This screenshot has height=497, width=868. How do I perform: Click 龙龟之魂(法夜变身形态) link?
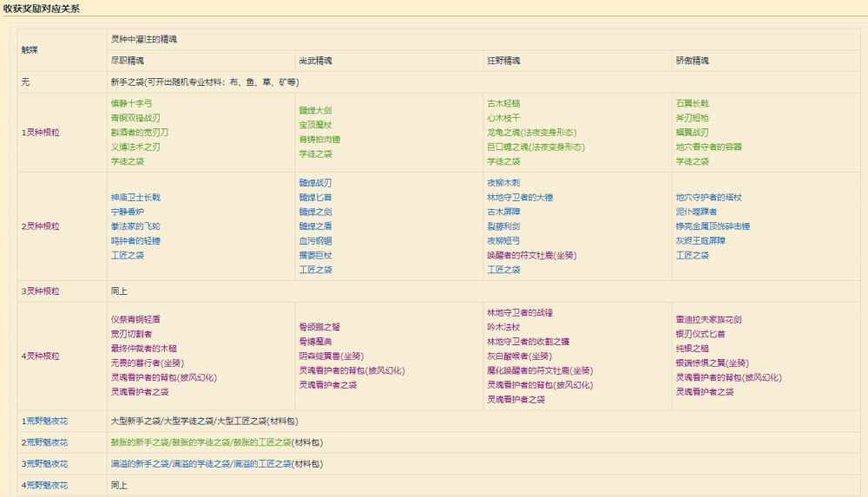pyautogui.click(x=531, y=133)
